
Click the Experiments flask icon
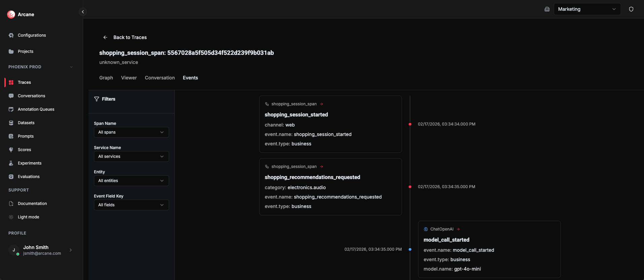11,163
